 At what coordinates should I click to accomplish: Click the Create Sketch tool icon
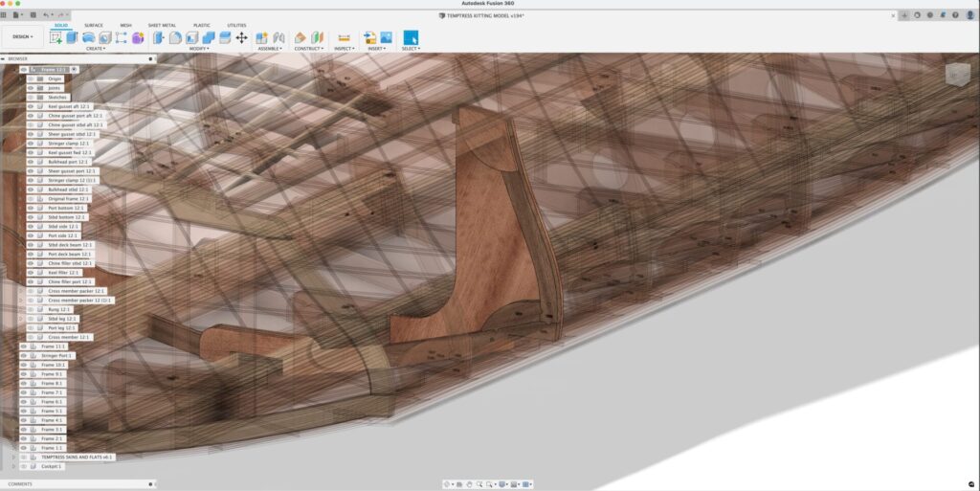point(56,37)
